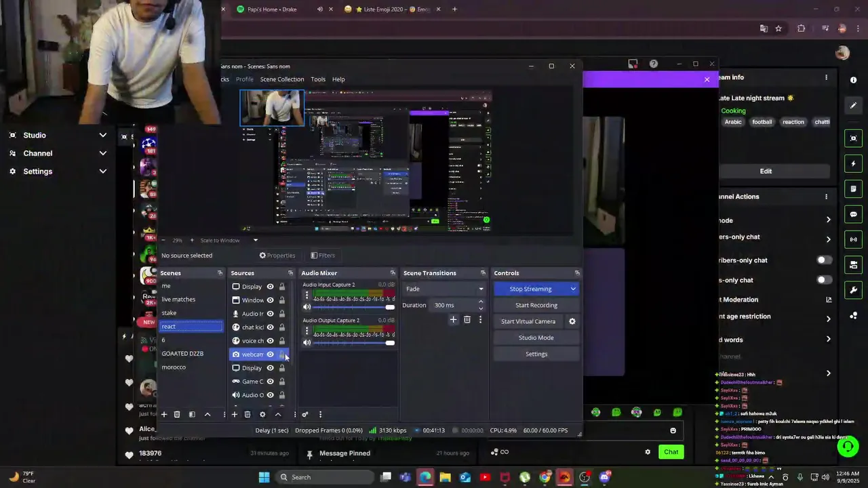This screenshot has height=488, width=868.
Task: Move selected source up in Sources toolbar
Action: tap(278, 414)
